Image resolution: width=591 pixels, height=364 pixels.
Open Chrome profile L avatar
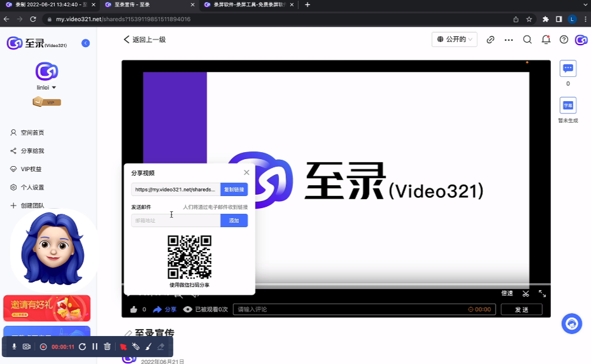pyautogui.click(x=572, y=19)
